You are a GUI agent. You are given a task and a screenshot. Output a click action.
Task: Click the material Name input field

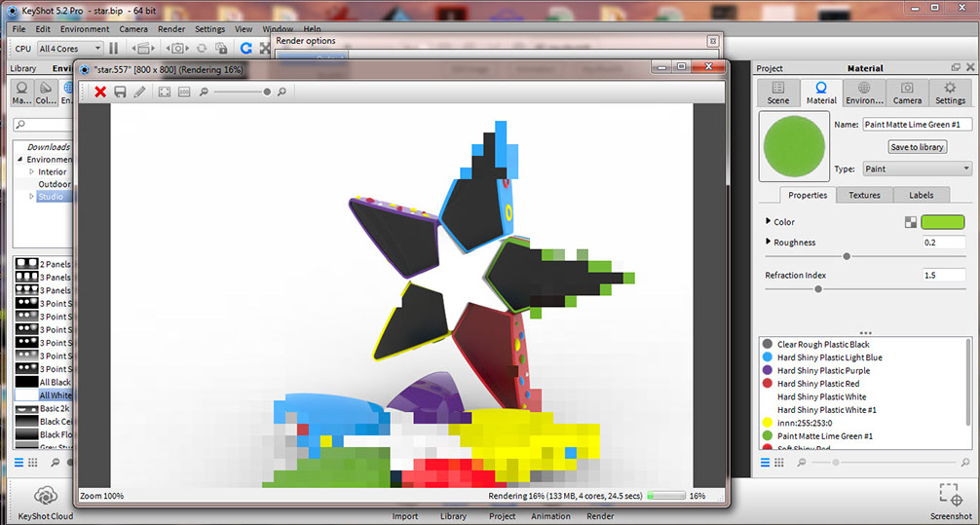coord(918,125)
